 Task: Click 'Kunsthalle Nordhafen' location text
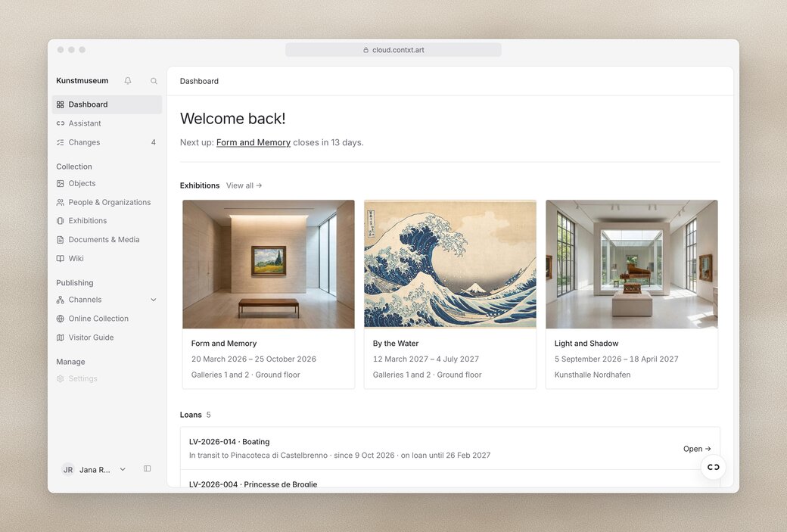[593, 375]
